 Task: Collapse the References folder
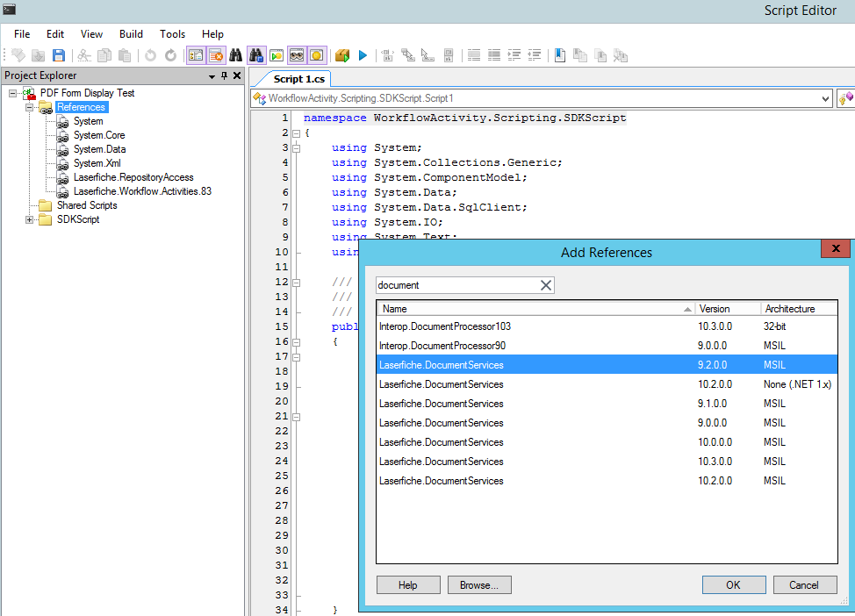point(30,107)
